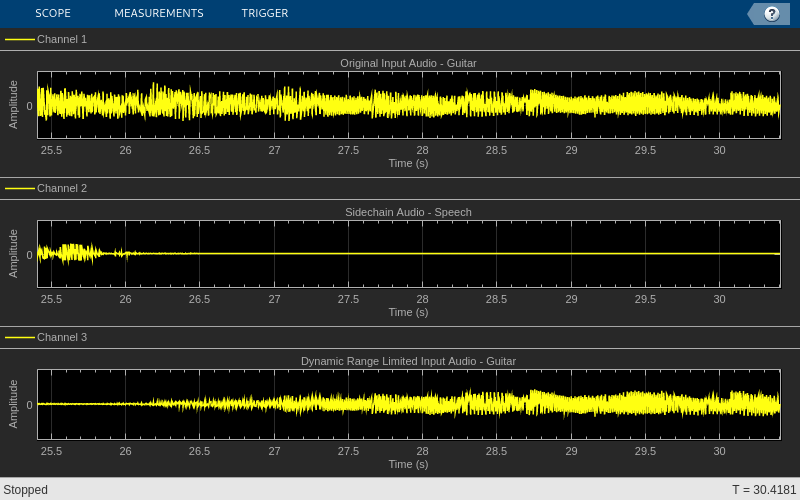Click the Channel 1 yellow legend line
Viewport: 800px width, 500px height.
click(20, 39)
